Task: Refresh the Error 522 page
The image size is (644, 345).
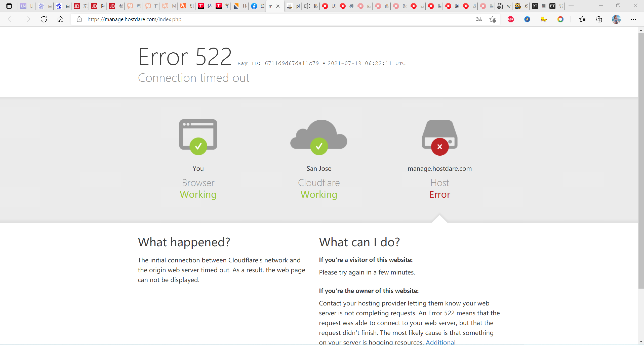Action: point(44,19)
